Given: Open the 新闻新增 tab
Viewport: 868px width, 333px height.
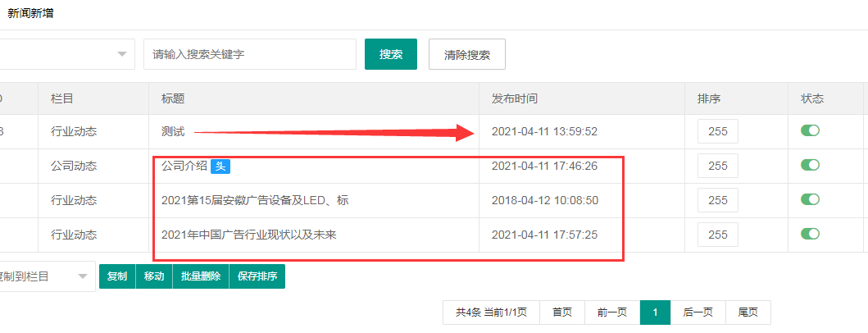Looking at the screenshot, I should (30, 14).
